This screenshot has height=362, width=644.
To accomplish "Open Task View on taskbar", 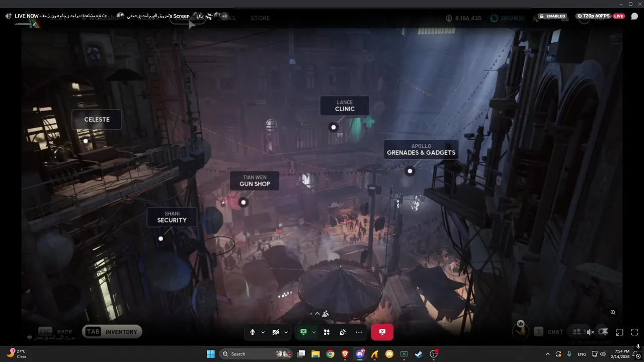I will [301, 354].
